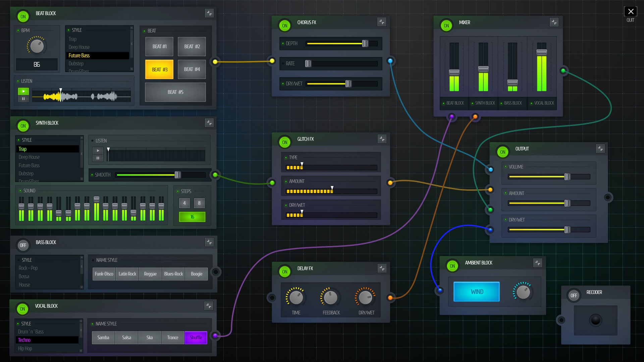This screenshot has width=644, height=362.
Task: Click the Delay FX expand icon
Action: point(382,267)
